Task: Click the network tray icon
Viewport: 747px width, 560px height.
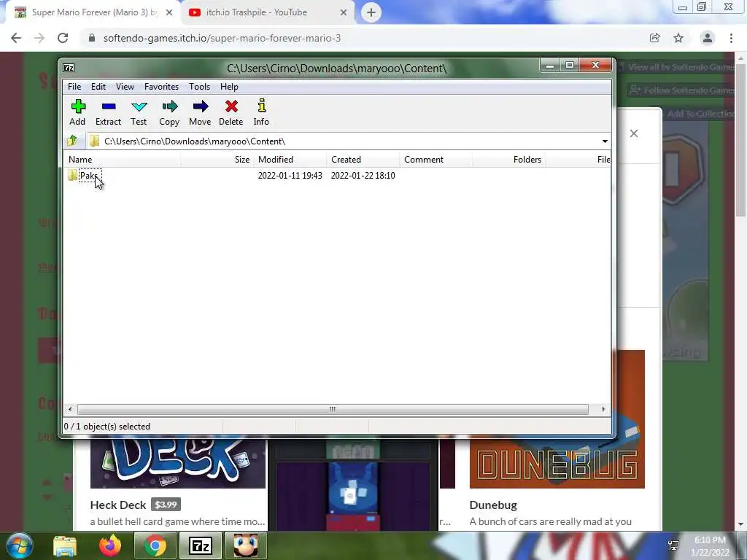Action: 673,545
